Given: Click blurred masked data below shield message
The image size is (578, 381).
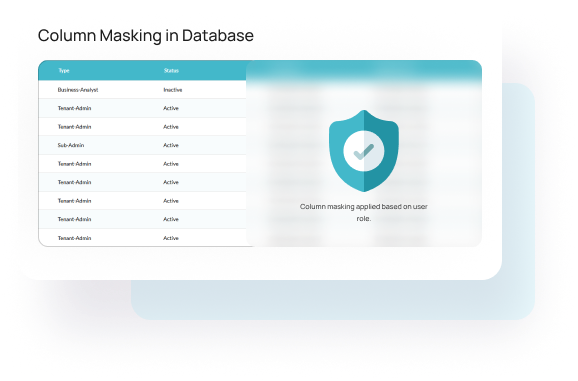Looking at the screenshot, I should click(363, 236).
